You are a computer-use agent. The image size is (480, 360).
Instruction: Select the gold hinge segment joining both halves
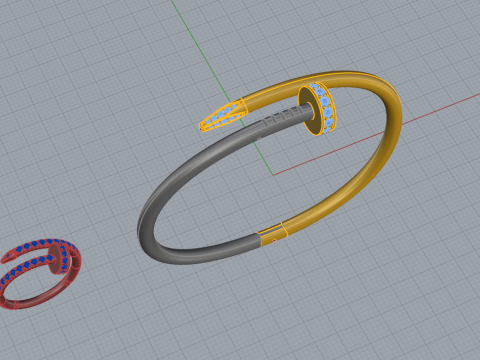273,234
